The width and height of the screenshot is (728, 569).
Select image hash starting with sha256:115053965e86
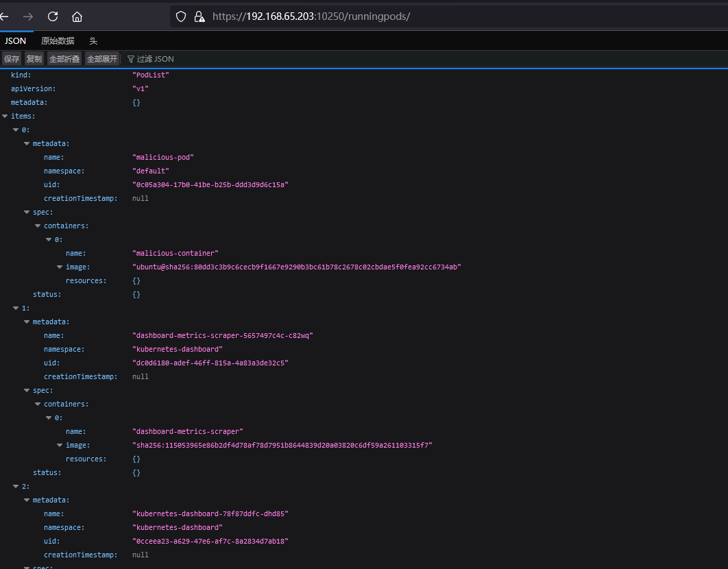(x=282, y=445)
